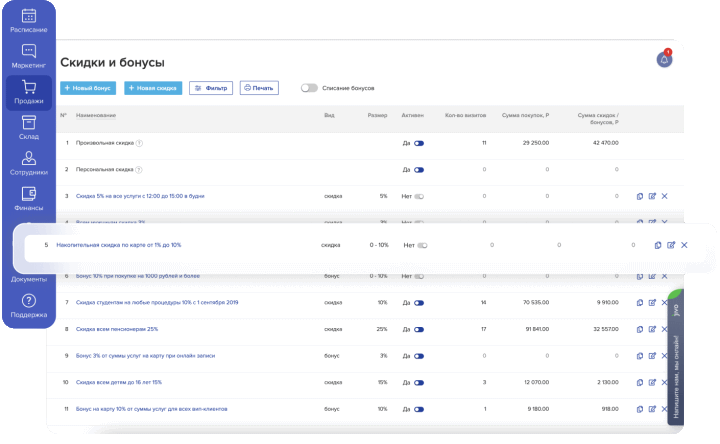Viewport: 720px width, 444px height.
Task: Click the Новая скидка button
Action: [153, 88]
